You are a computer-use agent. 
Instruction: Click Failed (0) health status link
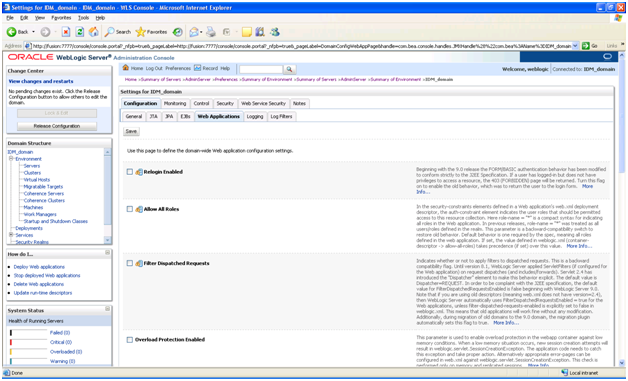tap(60, 333)
